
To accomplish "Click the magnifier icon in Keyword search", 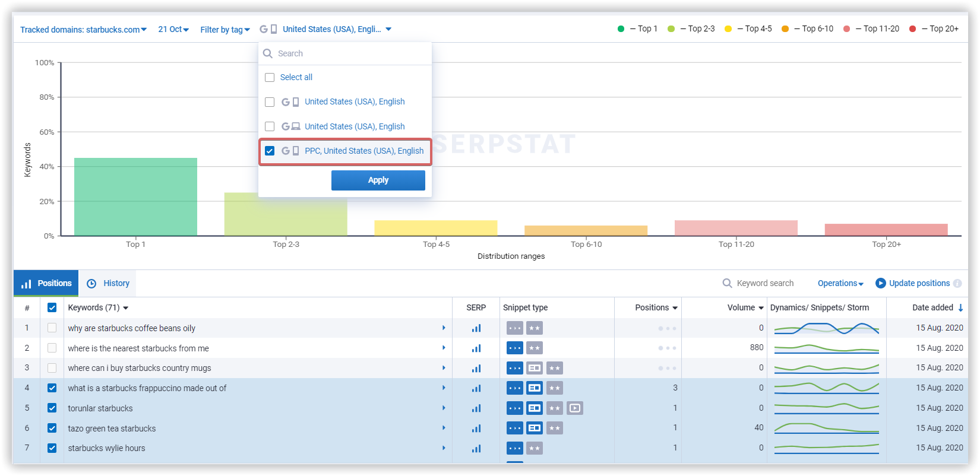I will [727, 283].
